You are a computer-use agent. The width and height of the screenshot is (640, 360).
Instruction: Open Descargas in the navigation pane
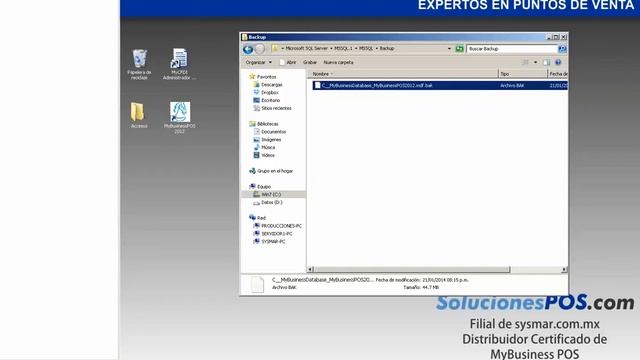(271, 85)
